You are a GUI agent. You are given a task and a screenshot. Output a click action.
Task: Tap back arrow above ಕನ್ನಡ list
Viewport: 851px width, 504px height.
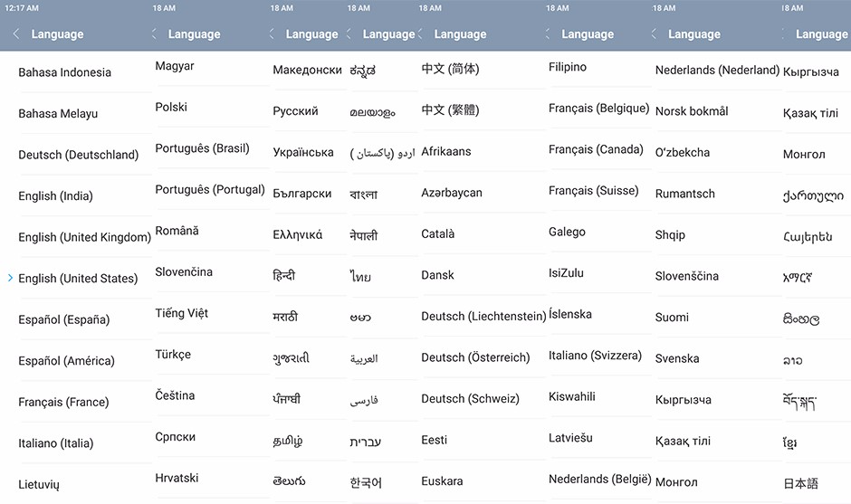pyautogui.click(x=349, y=34)
